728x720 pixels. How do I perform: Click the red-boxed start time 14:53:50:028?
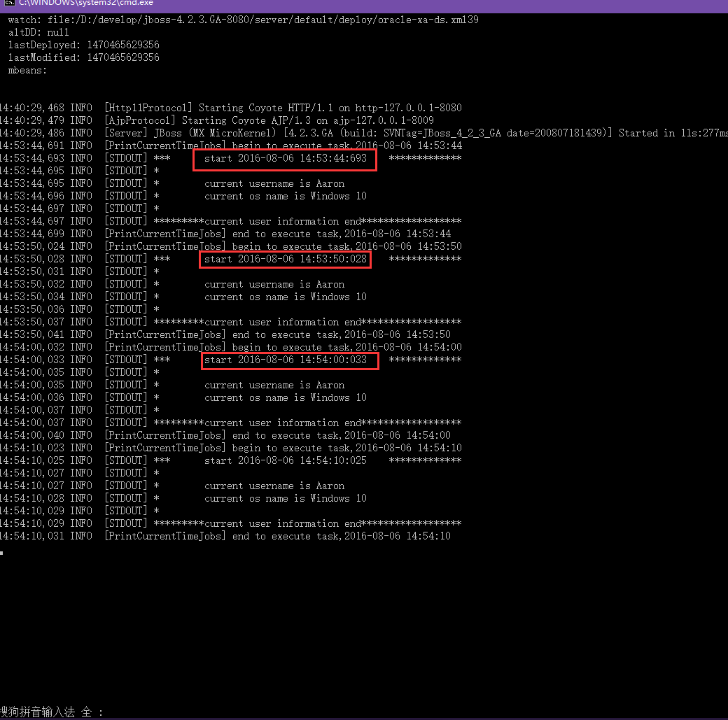click(285, 260)
